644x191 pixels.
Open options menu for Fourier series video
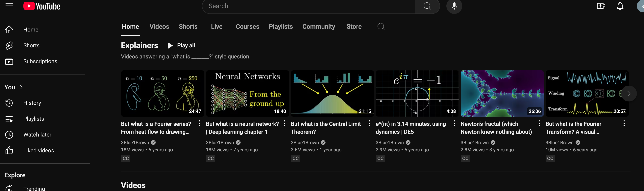click(x=199, y=123)
